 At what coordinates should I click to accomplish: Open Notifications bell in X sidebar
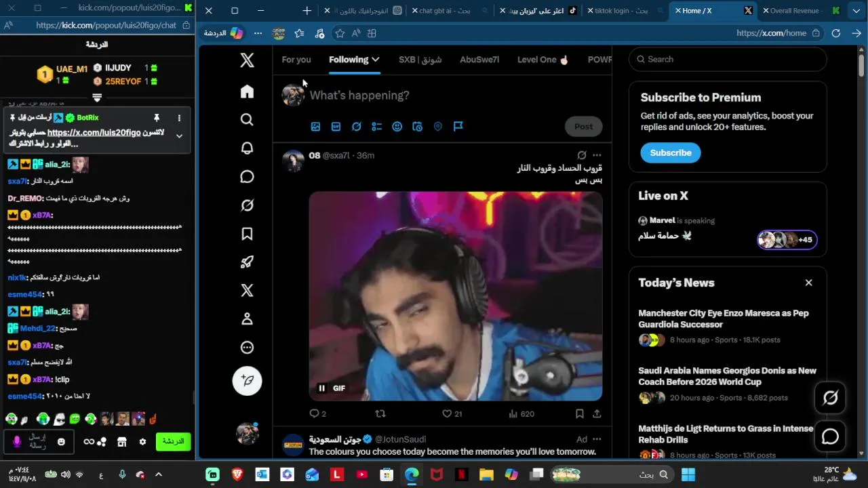[x=247, y=148]
